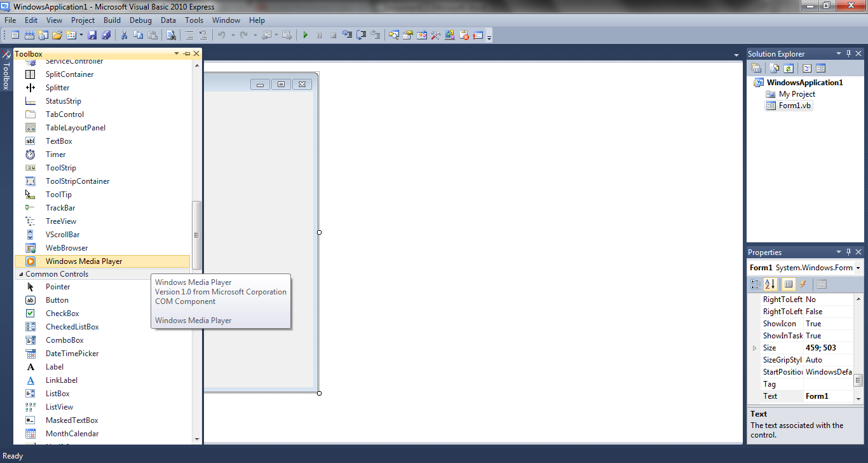This screenshot has width=868, height=463.
Task: Close the Toolbox panel
Action: pyautogui.click(x=196, y=54)
